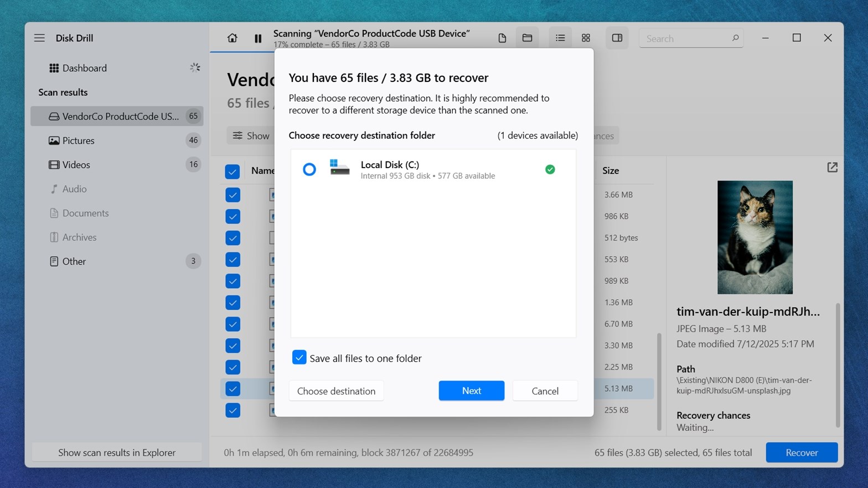The image size is (868, 488).
Task: Open the hamburger menu beside Disk Drill
Action: [39, 38]
